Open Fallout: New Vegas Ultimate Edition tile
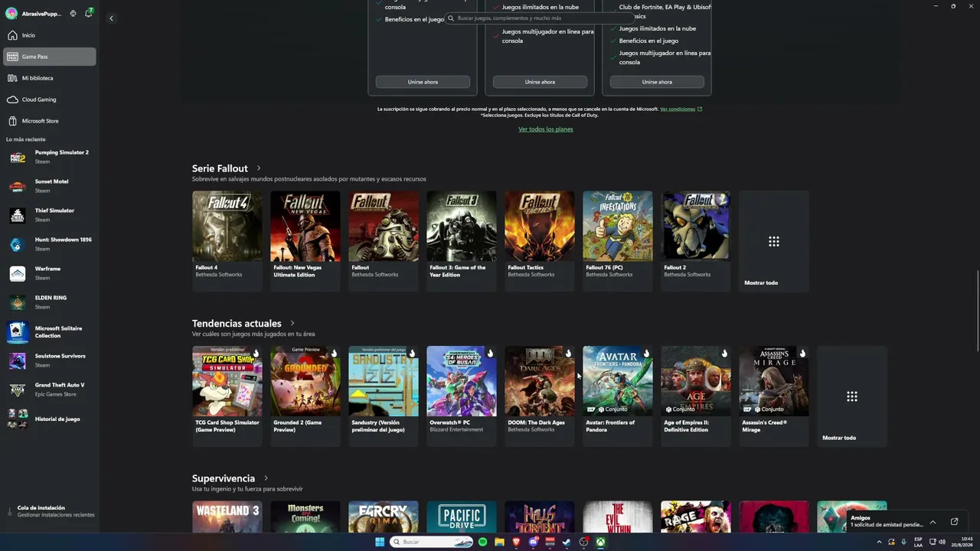 (305, 241)
